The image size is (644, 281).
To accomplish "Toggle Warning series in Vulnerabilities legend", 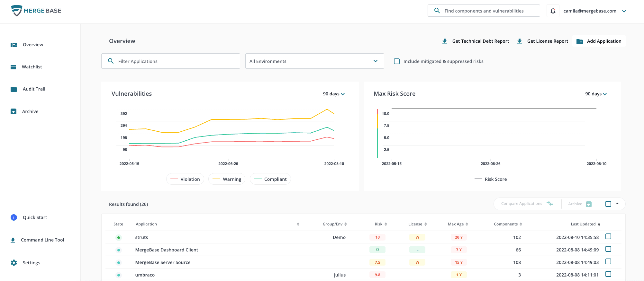I will pos(227,179).
